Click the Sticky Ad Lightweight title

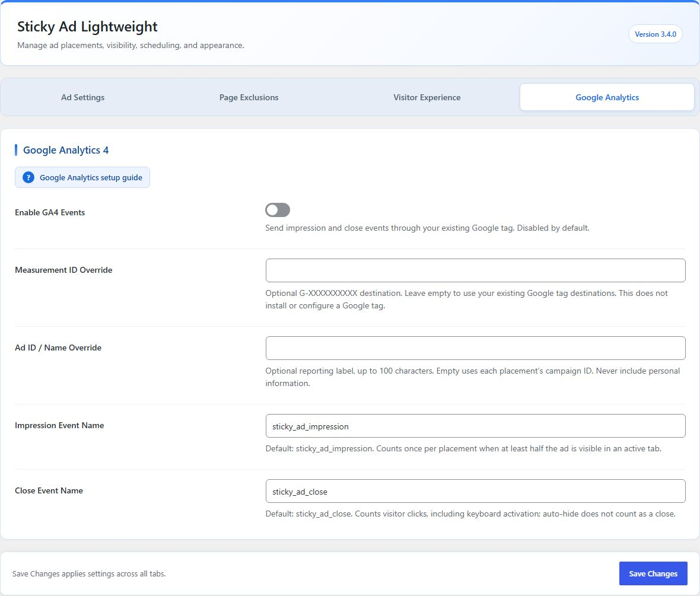coord(88,27)
